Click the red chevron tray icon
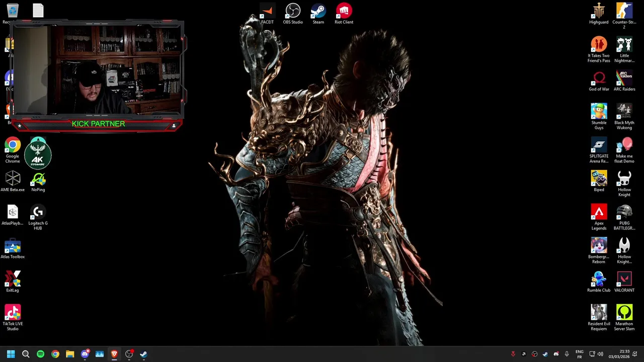 point(513,354)
